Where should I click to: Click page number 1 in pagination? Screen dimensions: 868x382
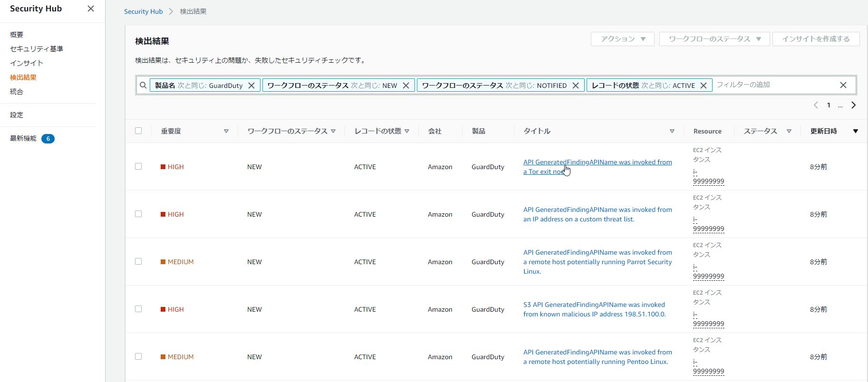pyautogui.click(x=829, y=105)
